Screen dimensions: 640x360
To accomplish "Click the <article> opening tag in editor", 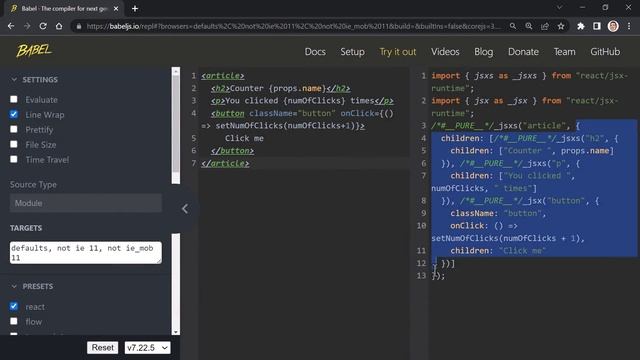I will tap(222, 76).
